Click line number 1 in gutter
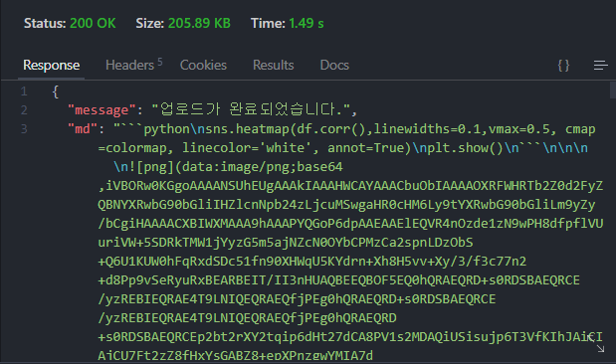The width and height of the screenshot is (616, 364). click(24, 91)
